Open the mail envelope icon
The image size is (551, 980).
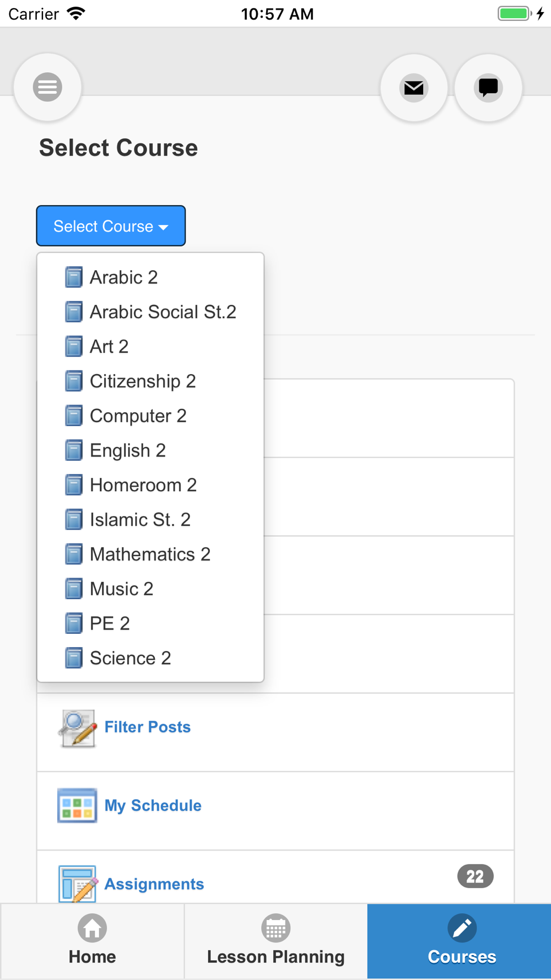[414, 88]
